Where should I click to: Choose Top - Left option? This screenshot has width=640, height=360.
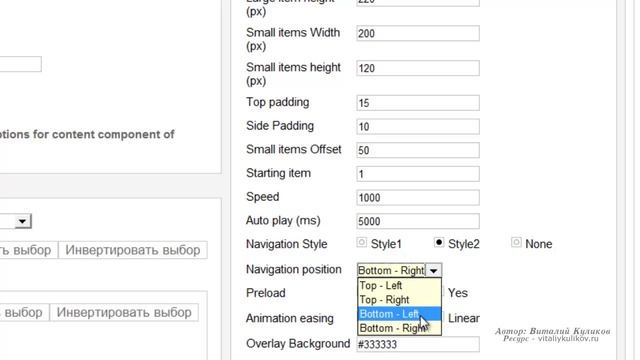click(x=399, y=286)
